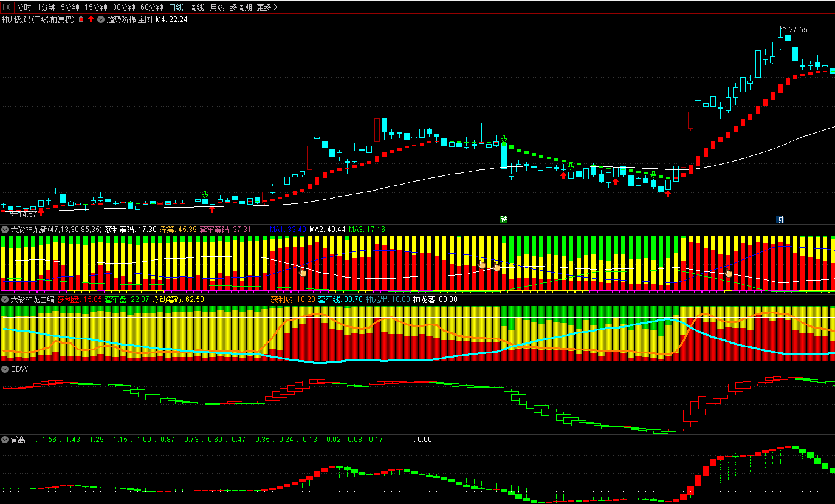
Task: Click the M4: 22.24 indicator value
Action: 171,19
